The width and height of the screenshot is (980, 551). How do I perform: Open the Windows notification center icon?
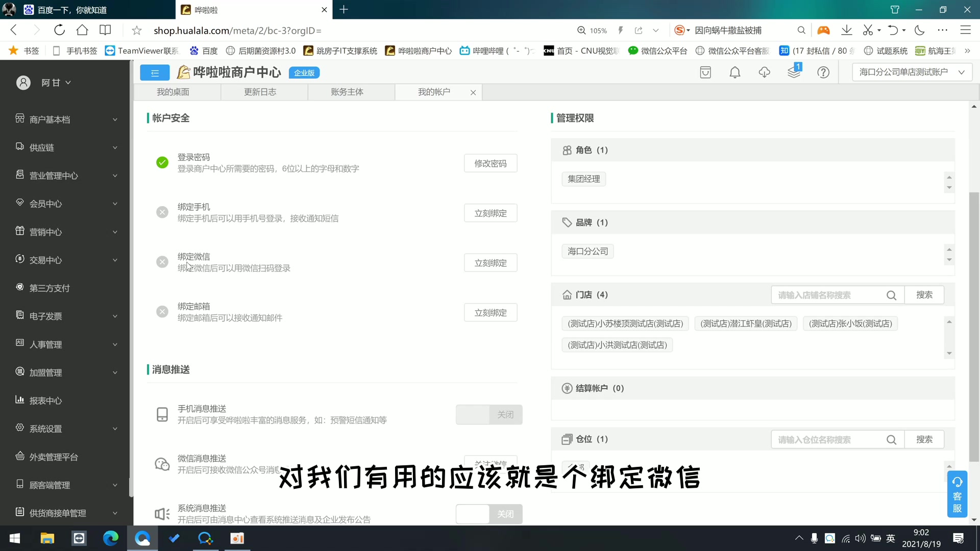tap(958, 538)
